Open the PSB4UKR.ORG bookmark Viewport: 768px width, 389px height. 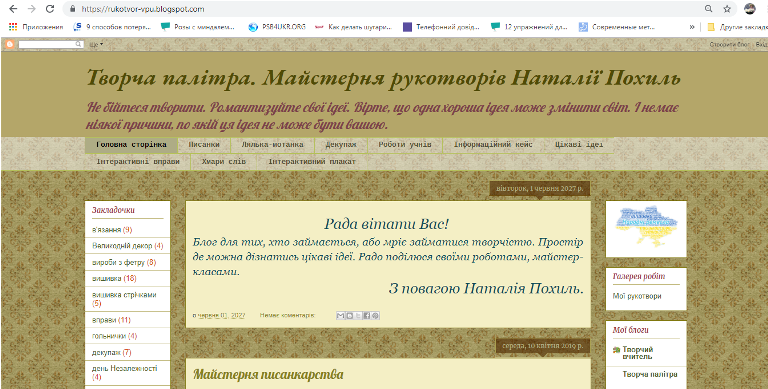(x=277, y=27)
